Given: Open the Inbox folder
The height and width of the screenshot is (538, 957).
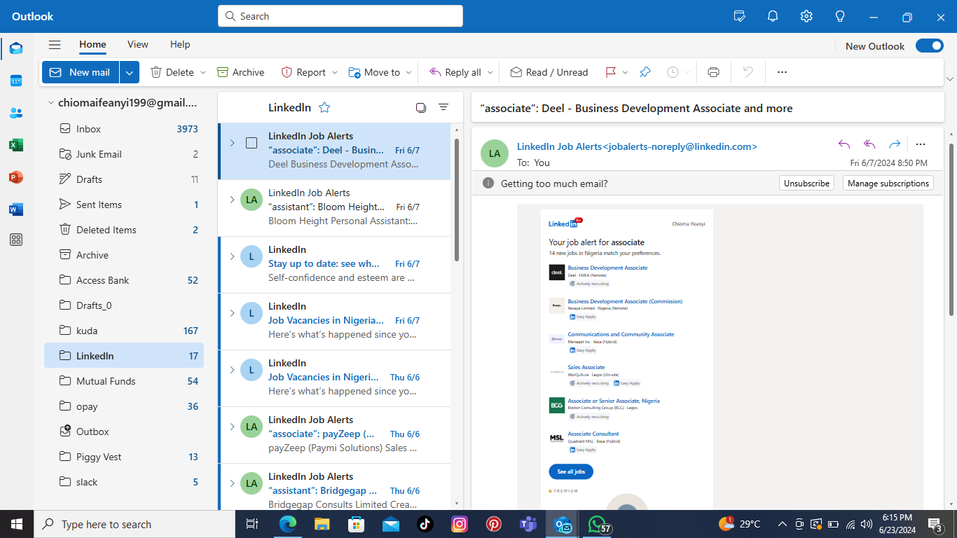Looking at the screenshot, I should (x=124, y=129).
